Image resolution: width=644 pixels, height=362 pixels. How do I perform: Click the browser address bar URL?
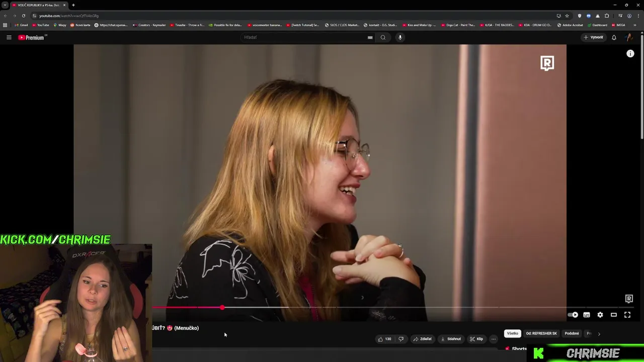pyautogui.click(x=69, y=16)
